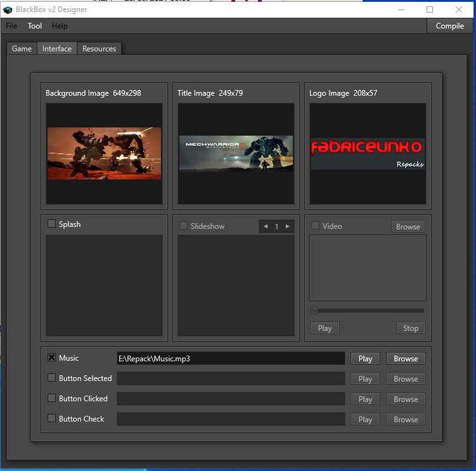Click the Button Check path field

231,419
